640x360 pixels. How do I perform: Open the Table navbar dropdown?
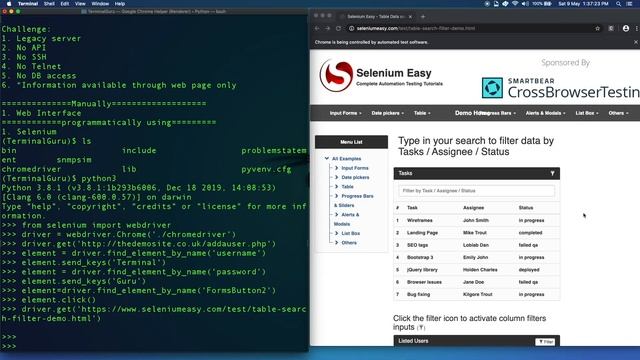pyautogui.click(x=422, y=113)
